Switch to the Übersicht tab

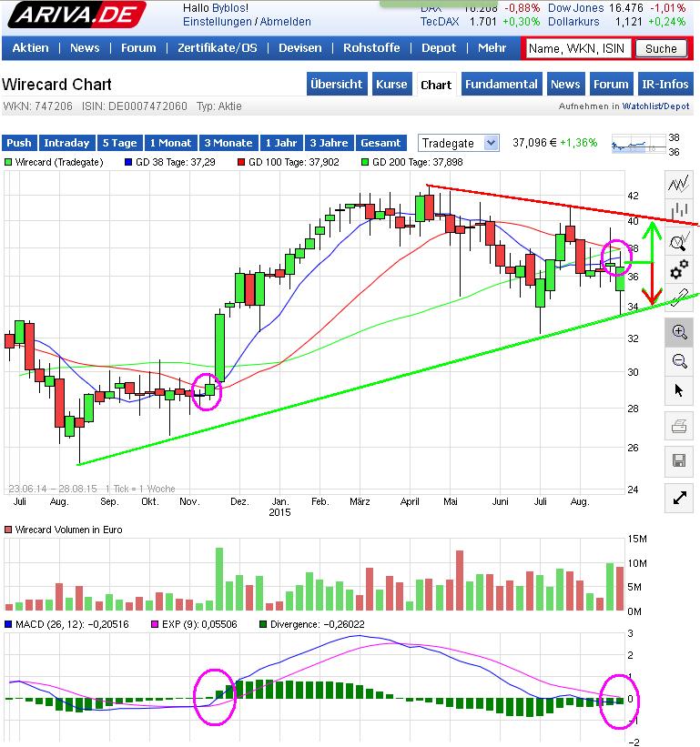pyautogui.click(x=337, y=85)
